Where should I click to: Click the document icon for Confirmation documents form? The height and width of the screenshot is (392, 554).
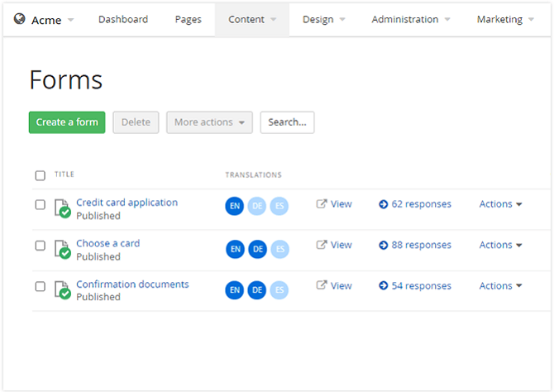[x=62, y=289]
